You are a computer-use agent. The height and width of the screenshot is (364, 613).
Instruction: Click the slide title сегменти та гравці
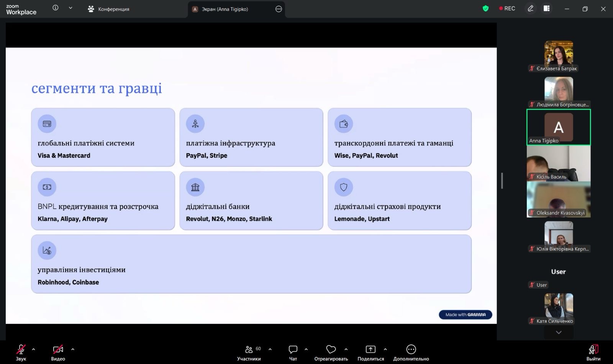pyautogui.click(x=97, y=88)
